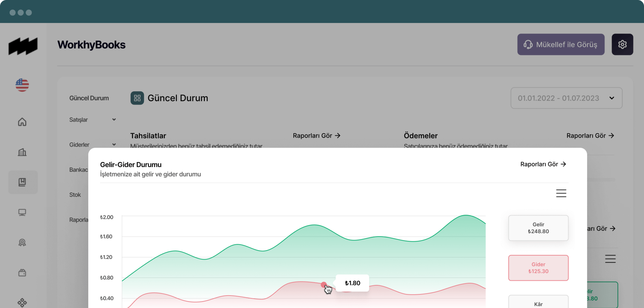The image size is (644, 308).
Task: Expand the Giderler menu chevron
Action: tap(114, 145)
